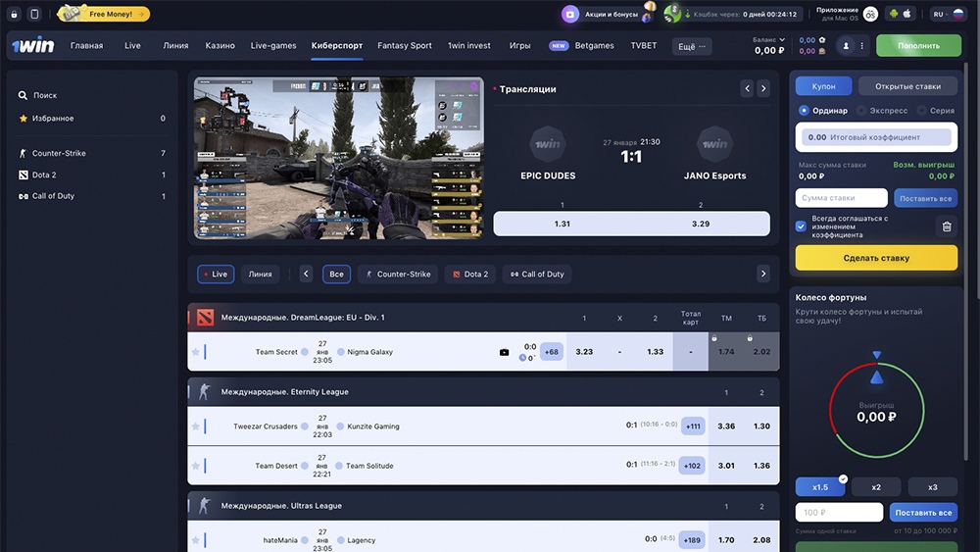Click the 1win logo
This screenshot has width=980, height=552.
click(32, 46)
